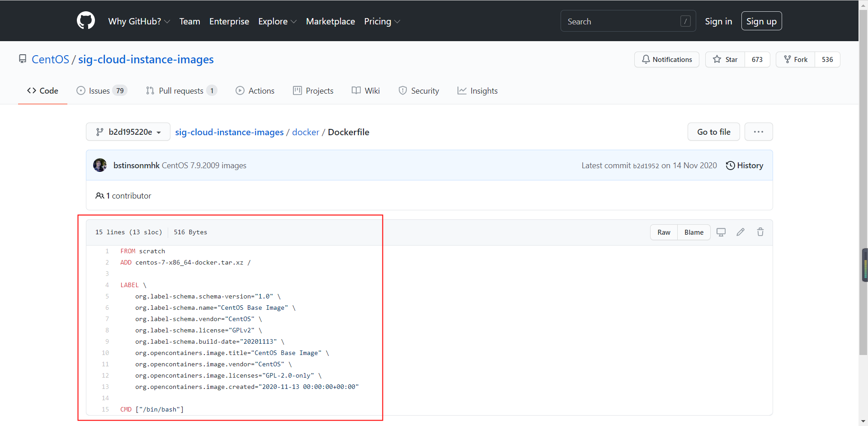Select line number 1 of the Dockerfile
This screenshot has height=426, width=868.
(107, 251)
